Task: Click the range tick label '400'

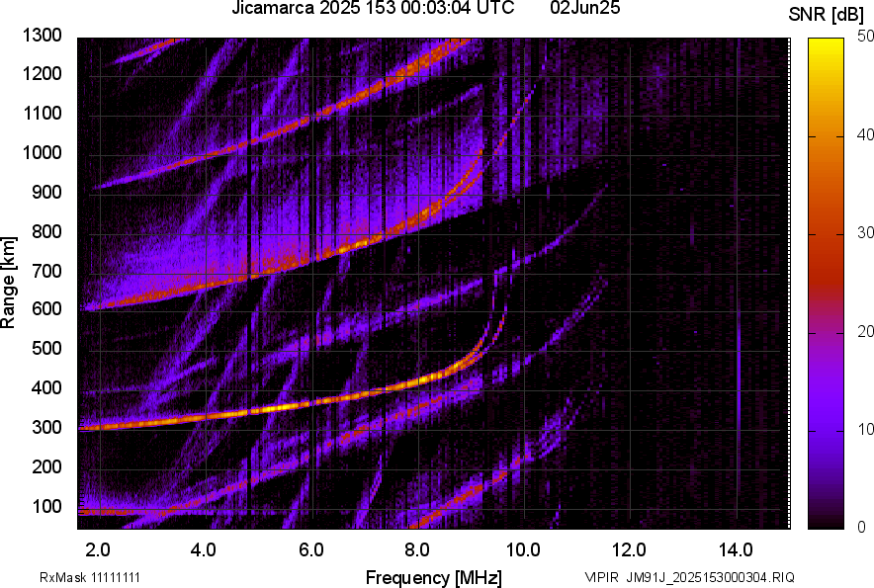Action: pyautogui.click(x=46, y=388)
